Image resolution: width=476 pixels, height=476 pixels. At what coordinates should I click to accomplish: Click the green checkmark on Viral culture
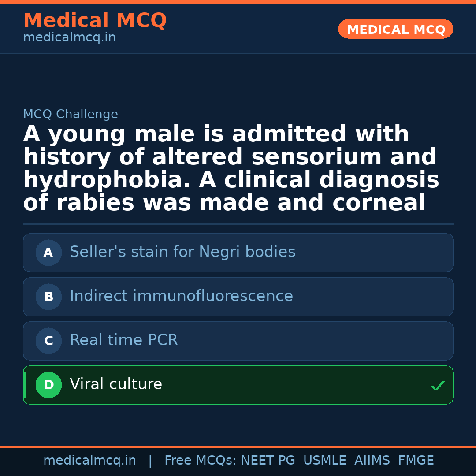click(437, 386)
